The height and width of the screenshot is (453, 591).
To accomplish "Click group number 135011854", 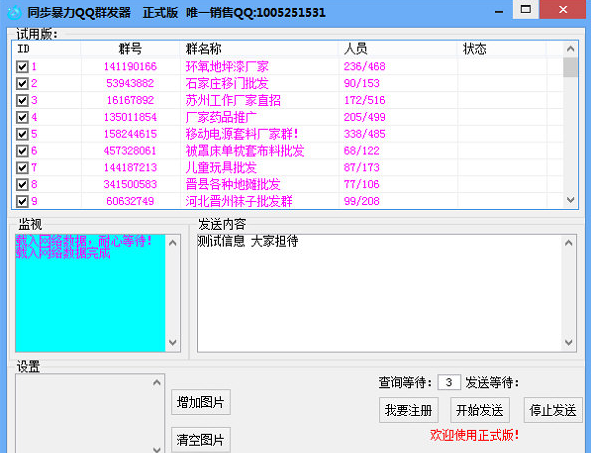I will coord(130,117).
